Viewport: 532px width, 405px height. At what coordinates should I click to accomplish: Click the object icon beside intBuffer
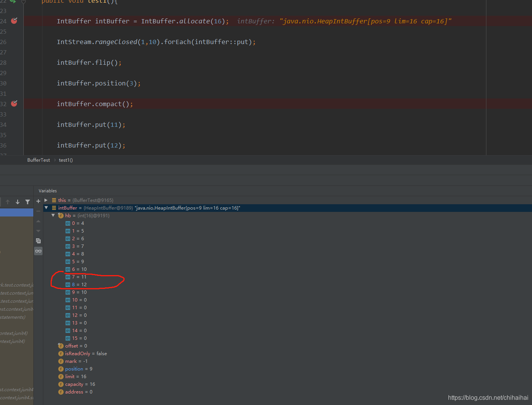54,208
